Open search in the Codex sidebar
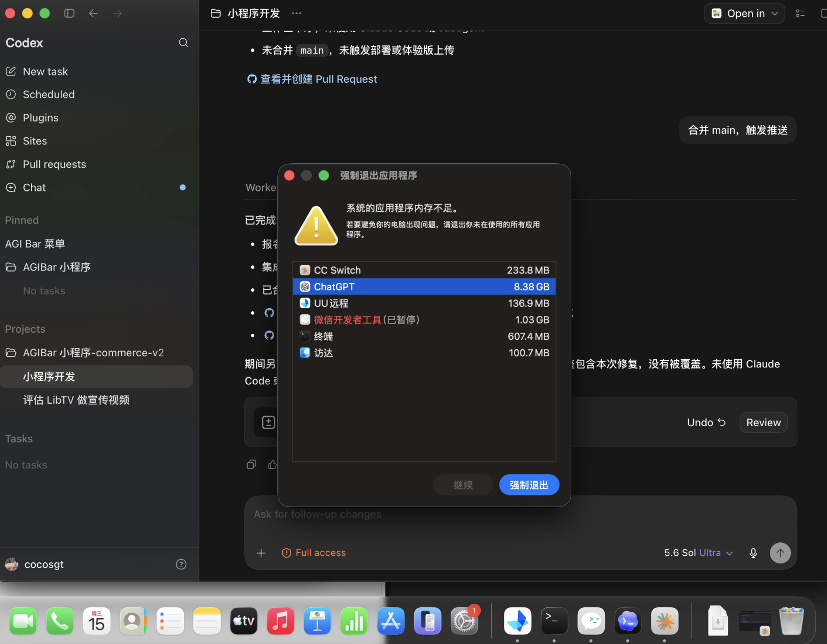The image size is (827, 644). 183,43
